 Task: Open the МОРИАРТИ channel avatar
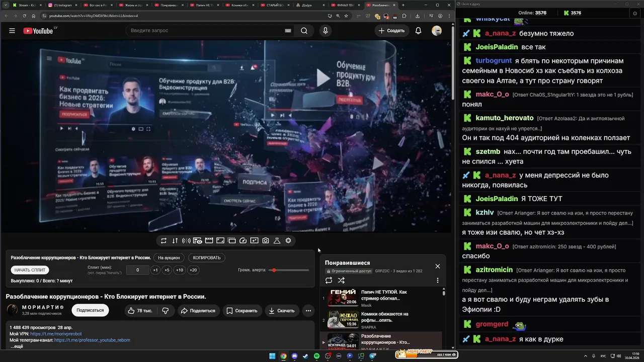12,310
